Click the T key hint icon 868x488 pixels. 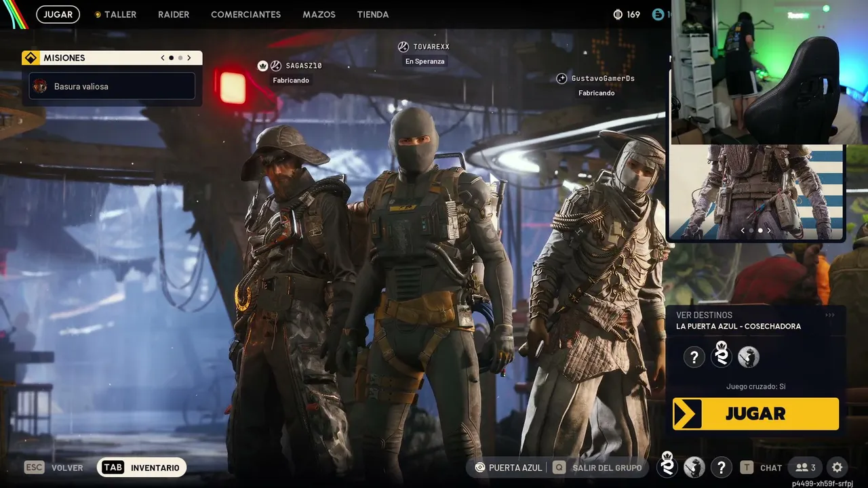coord(747,468)
